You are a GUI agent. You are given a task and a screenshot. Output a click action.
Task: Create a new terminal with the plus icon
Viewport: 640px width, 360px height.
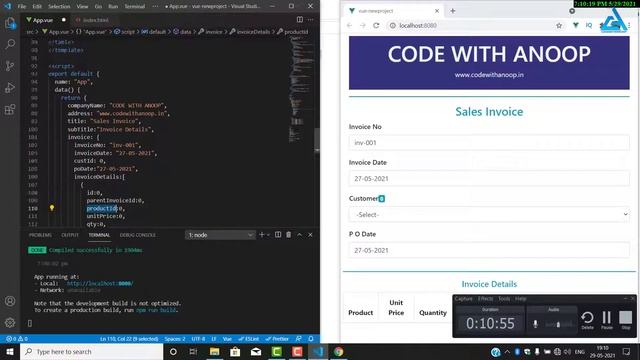coord(262,235)
